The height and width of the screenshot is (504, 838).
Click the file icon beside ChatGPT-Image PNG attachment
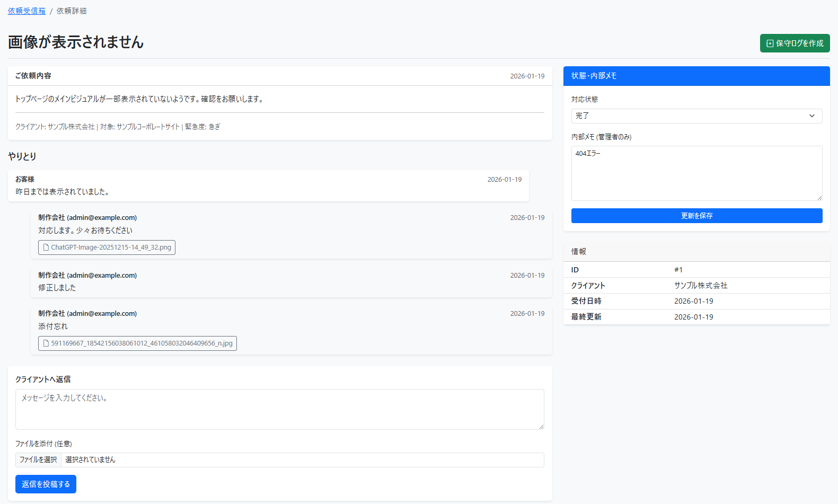[x=46, y=247]
